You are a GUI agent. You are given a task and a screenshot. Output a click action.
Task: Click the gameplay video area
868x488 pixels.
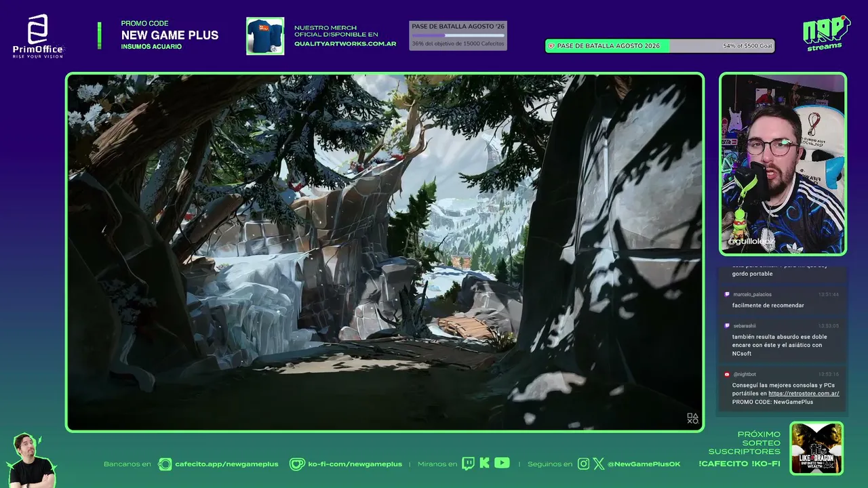(384, 252)
